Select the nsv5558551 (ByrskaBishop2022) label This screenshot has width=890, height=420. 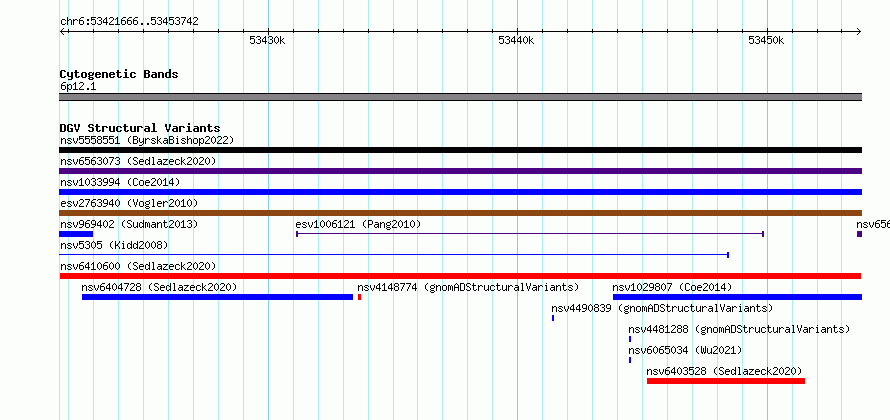pyautogui.click(x=147, y=140)
